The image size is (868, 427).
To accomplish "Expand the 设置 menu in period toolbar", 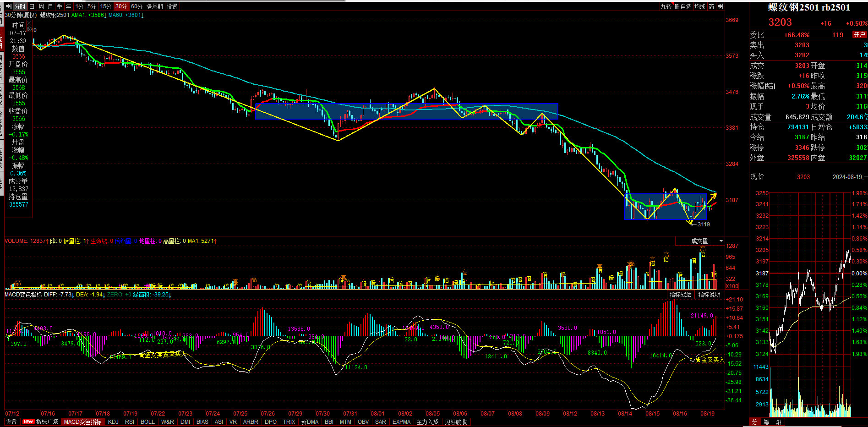I will (172, 6).
